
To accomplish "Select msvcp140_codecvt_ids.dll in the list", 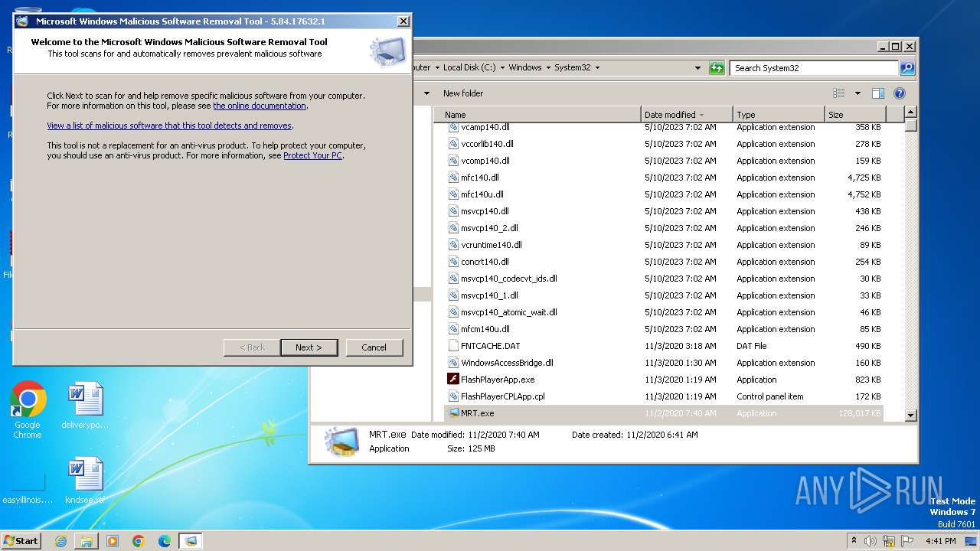I will coord(509,279).
